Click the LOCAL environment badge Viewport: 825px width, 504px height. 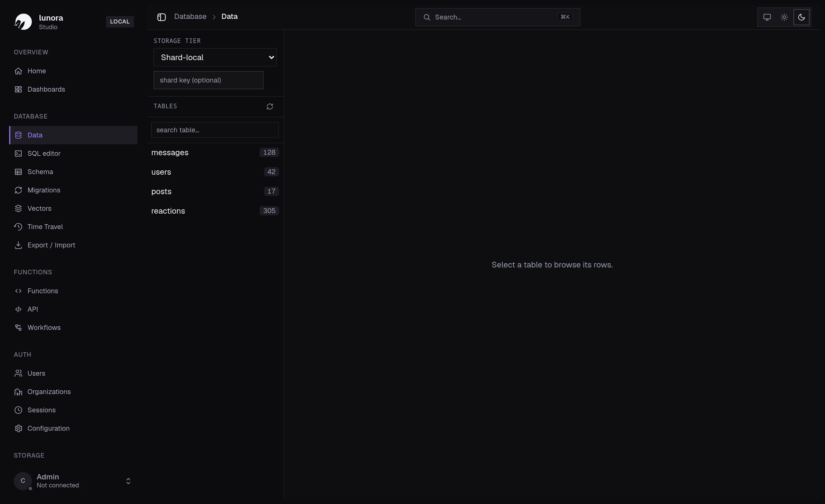120,22
